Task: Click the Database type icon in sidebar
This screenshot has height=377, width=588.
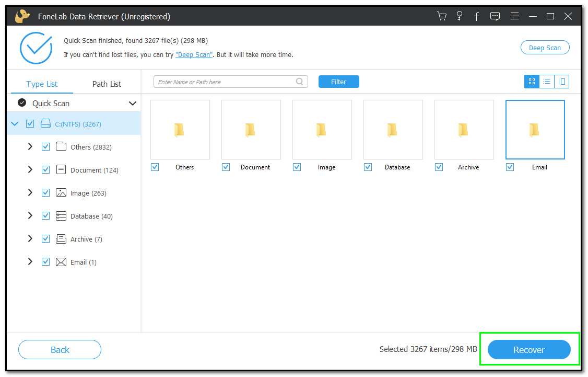Action: tap(61, 216)
